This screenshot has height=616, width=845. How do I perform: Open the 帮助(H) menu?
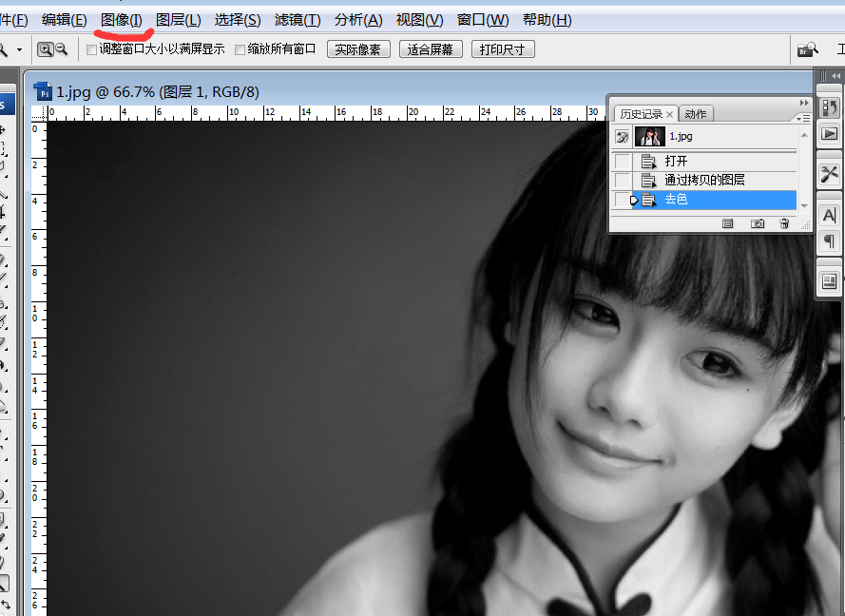tap(547, 20)
